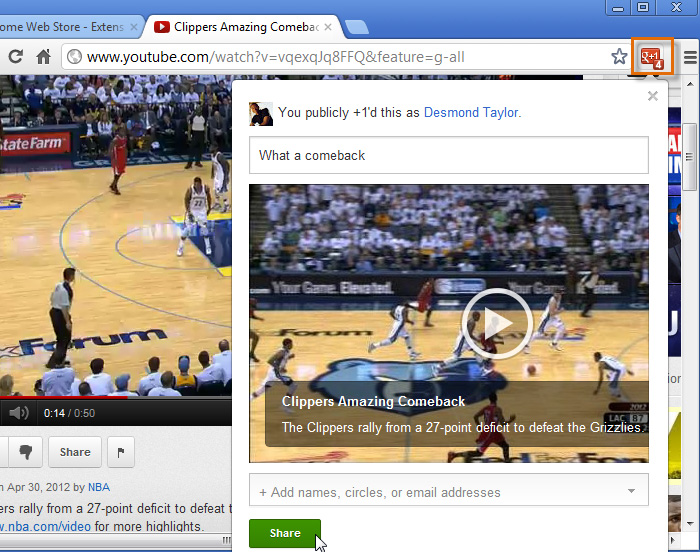
Task: Open the nba.com/video link
Action: coord(45,527)
